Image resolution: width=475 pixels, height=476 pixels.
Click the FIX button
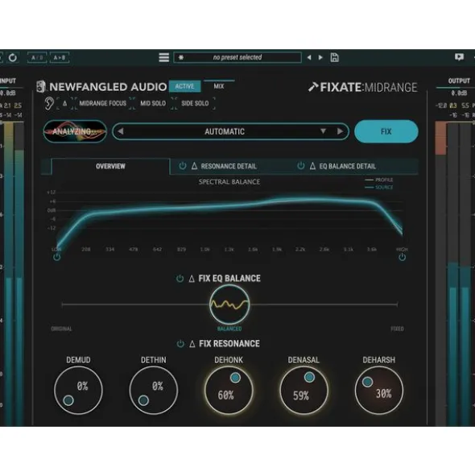coord(386,131)
